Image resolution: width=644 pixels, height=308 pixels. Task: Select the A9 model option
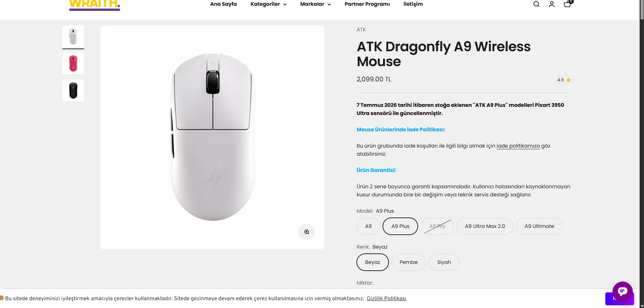368,226
